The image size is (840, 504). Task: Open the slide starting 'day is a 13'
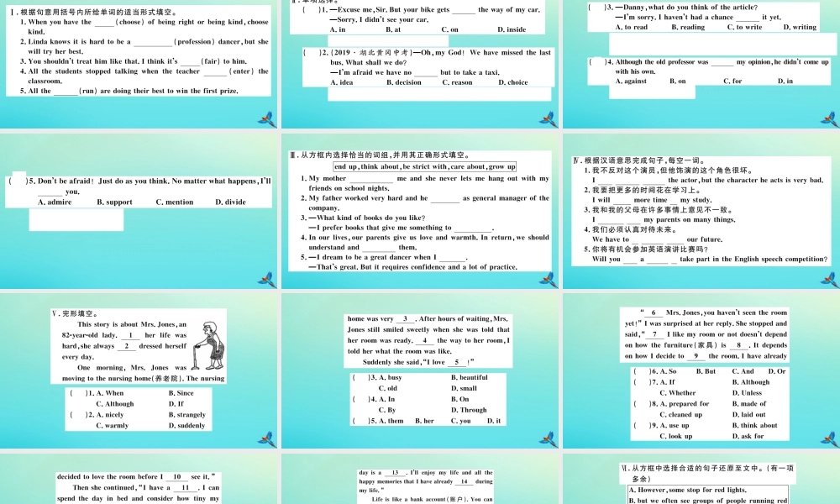(420, 479)
